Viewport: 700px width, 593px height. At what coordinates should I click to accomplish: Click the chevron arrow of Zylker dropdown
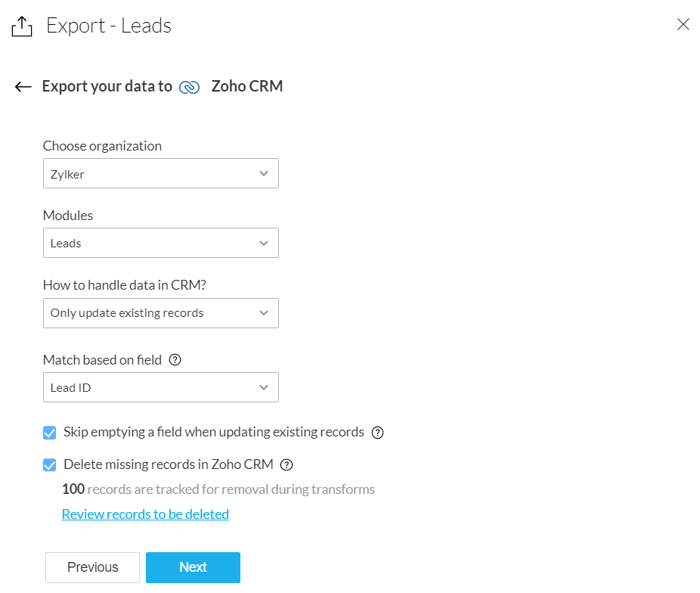tap(264, 173)
